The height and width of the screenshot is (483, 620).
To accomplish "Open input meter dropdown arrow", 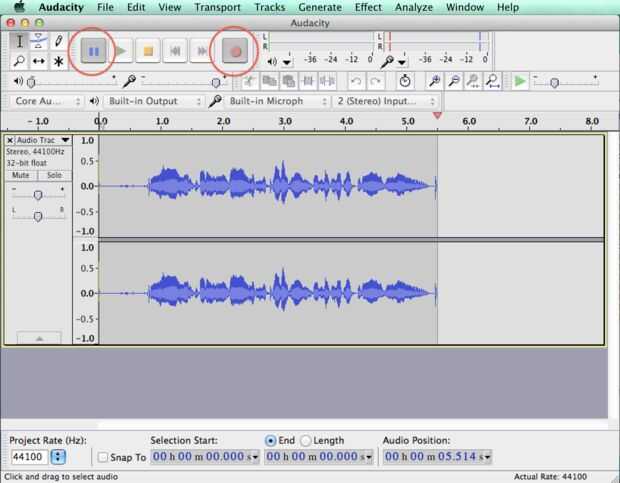I will [402, 62].
